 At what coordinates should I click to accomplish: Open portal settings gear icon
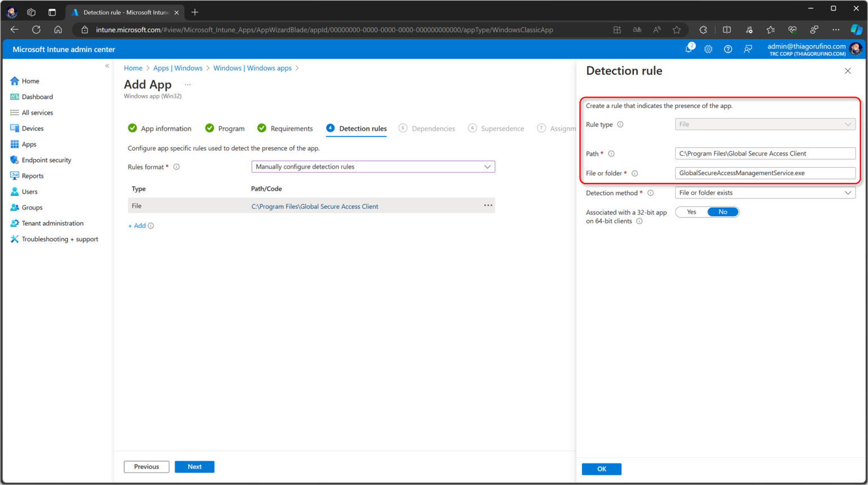click(x=708, y=49)
